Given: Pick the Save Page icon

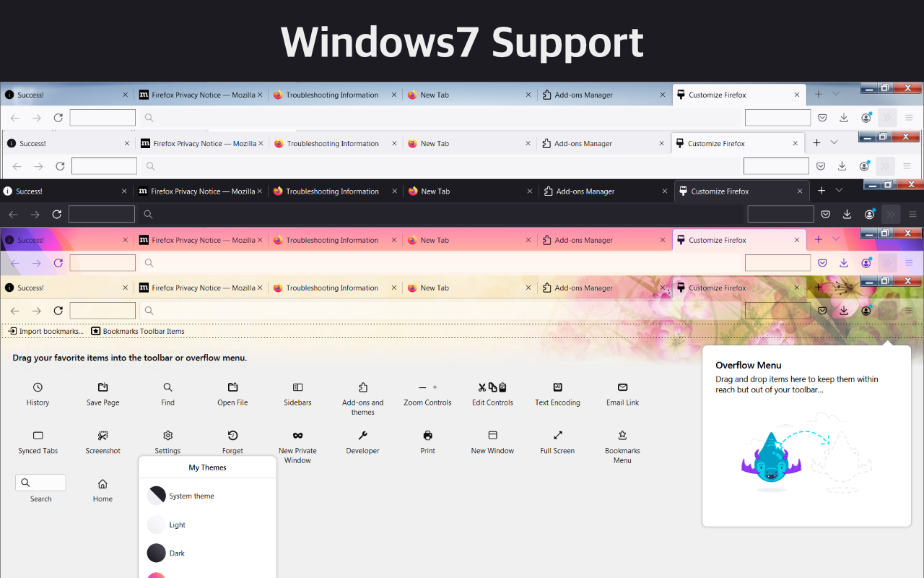Looking at the screenshot, I should (x=103, y=387).
